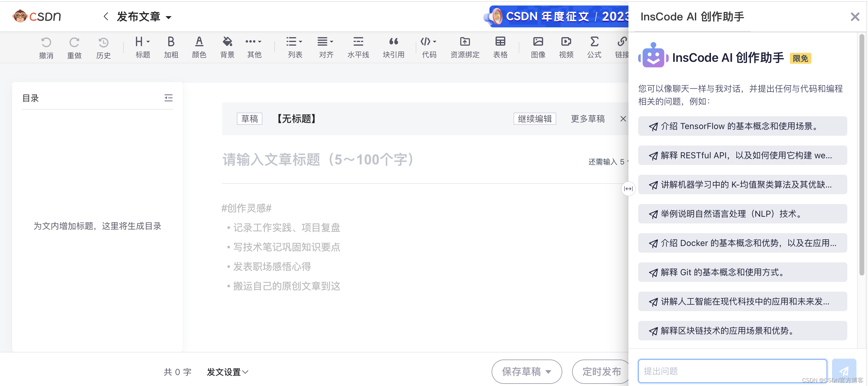
Task: Toggle Bold (加粗) formatting
Action: (x=171, y=42)
